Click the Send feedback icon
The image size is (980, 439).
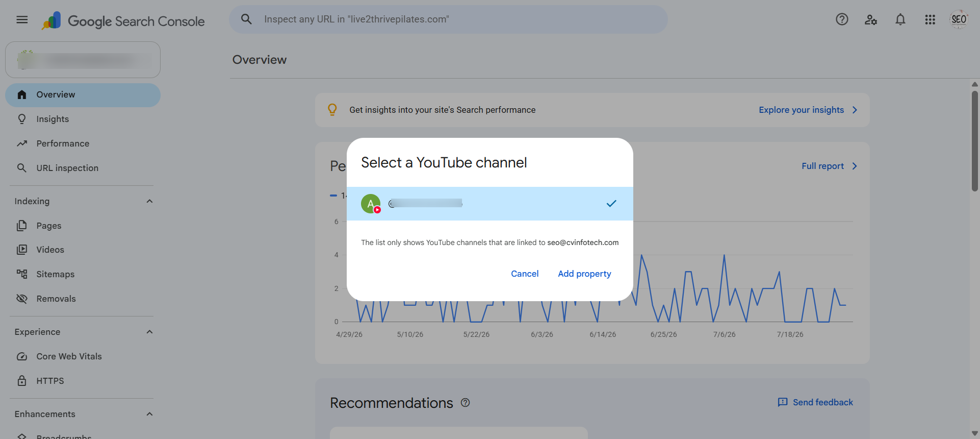click(783, 402)
